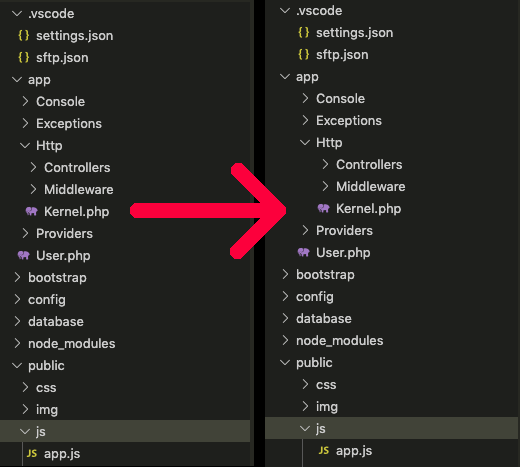Image resolution: width=520 pixels, height=467 pixels.
Task: Click the JSON braces icon beside settings.json in left panel
Action: point(24,35)
